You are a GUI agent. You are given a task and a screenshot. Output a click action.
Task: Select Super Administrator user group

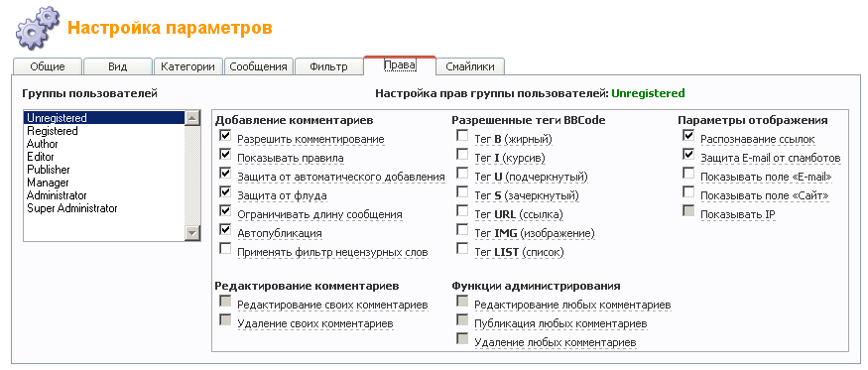tap(104, 208)
